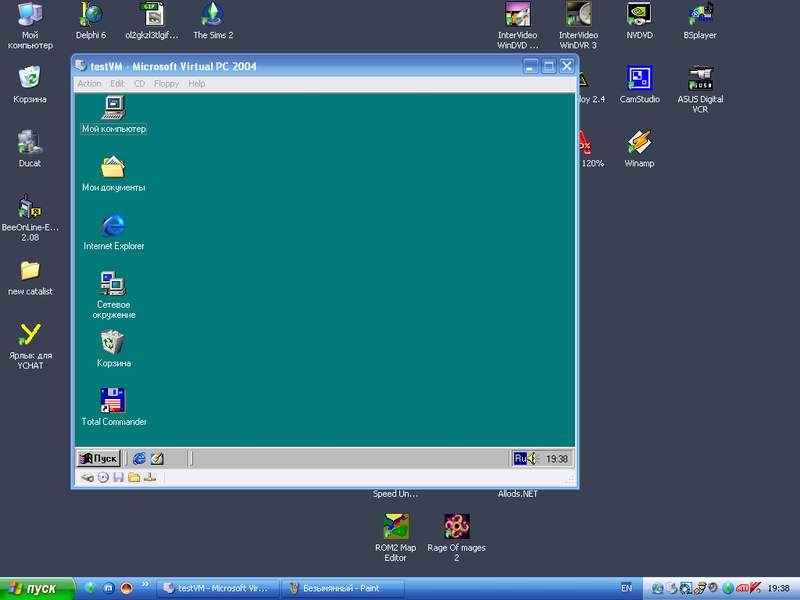Open Internet Explorer icon inside the VM desktop

click(113, 226)
